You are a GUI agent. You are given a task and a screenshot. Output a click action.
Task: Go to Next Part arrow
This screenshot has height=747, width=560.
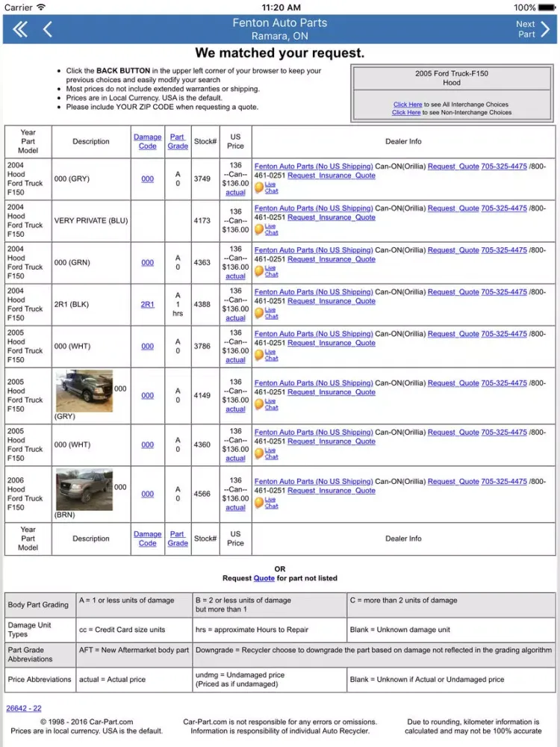[x=545, y=29]
